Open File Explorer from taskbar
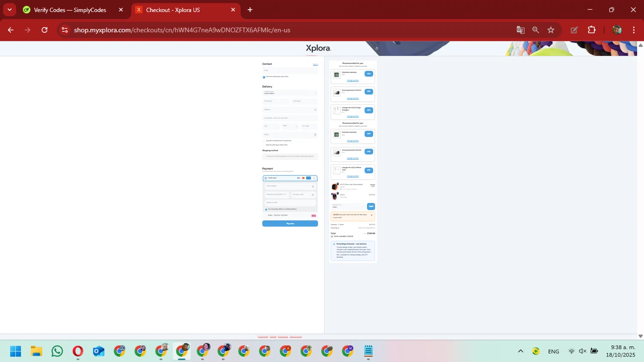This screenshot has width=644, height=362. (x=36, y=351)
